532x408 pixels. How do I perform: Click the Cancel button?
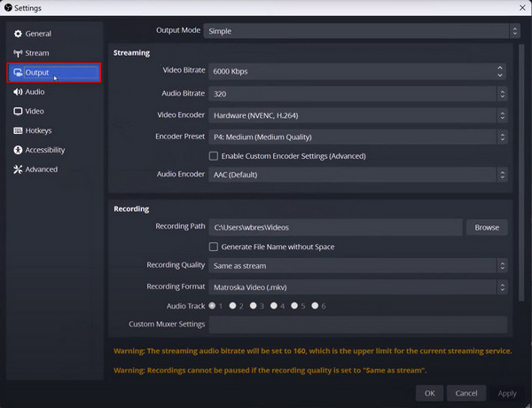[466, 393]
